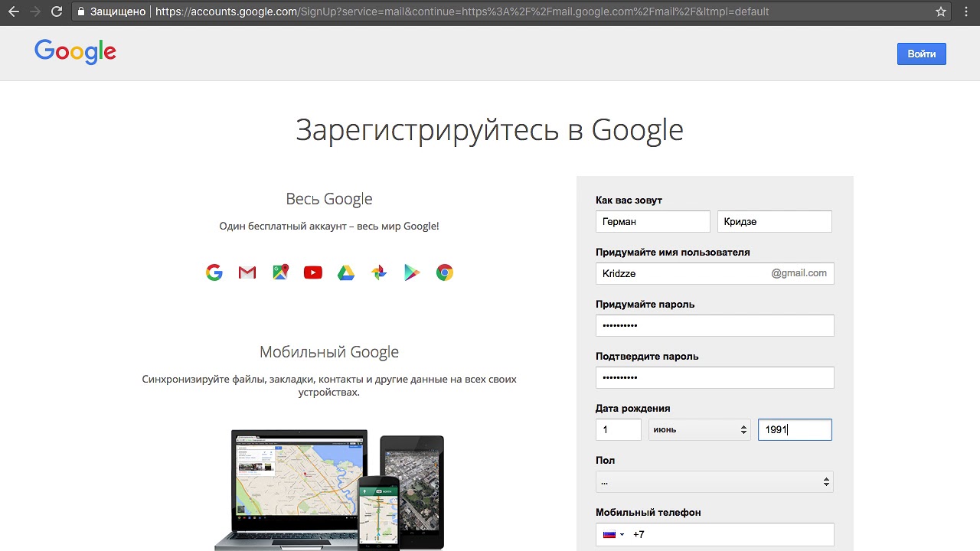This screenshot has height=551, width=980.
Task: Click text Один бесплатный аккаунт – весь мир Google!
Action: [329, 227]
